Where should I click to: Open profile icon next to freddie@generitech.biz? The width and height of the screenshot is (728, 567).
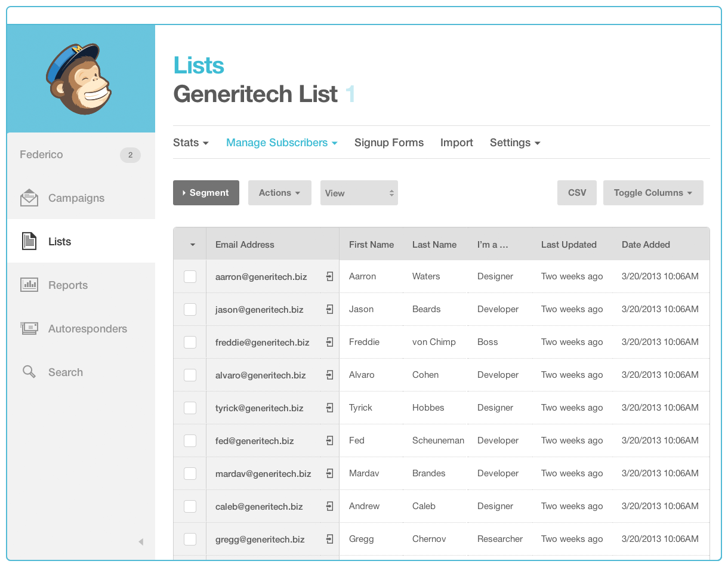329,342
